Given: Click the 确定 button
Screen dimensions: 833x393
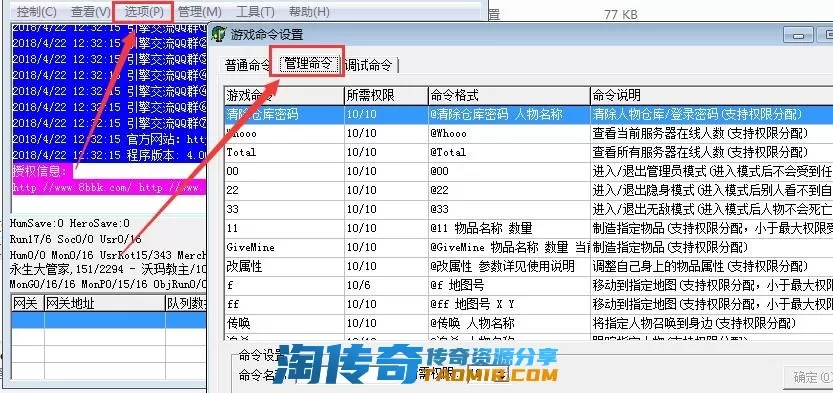Looking at the screenshot, I should pyautogui.click(x=811, y=378).
